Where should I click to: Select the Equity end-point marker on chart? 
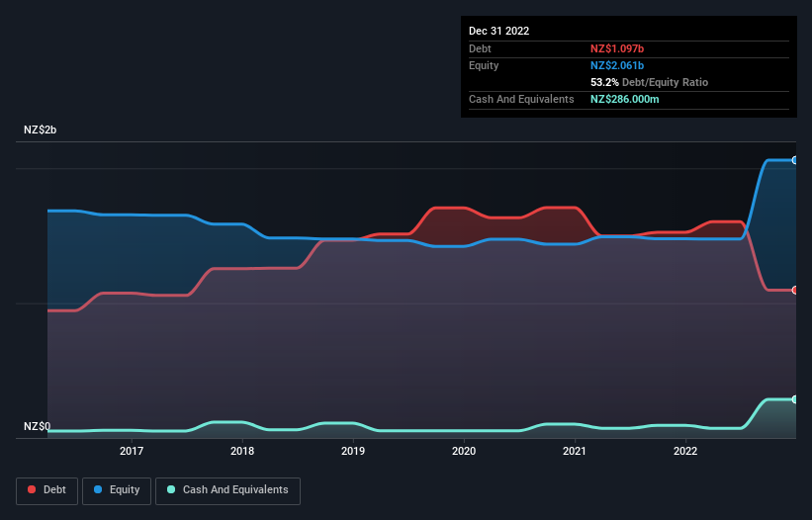point(795,160)
